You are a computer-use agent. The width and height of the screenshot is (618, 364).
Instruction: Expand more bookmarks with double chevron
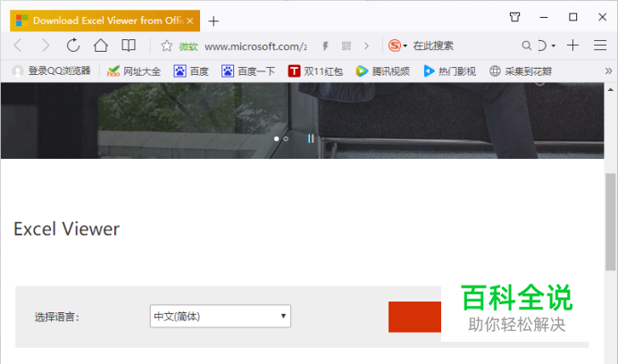(x=608, y=70)
